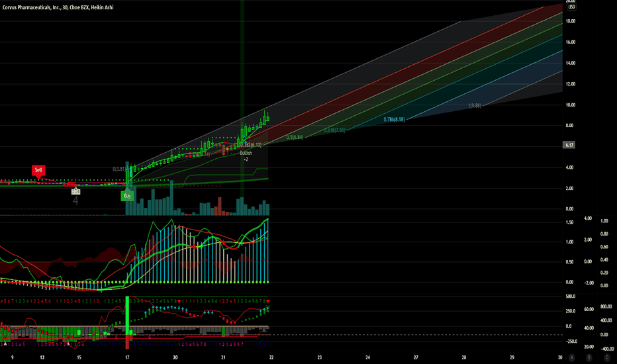Click the 16.00 price axis value
This screenshot has width=617, height=364.
570,42
